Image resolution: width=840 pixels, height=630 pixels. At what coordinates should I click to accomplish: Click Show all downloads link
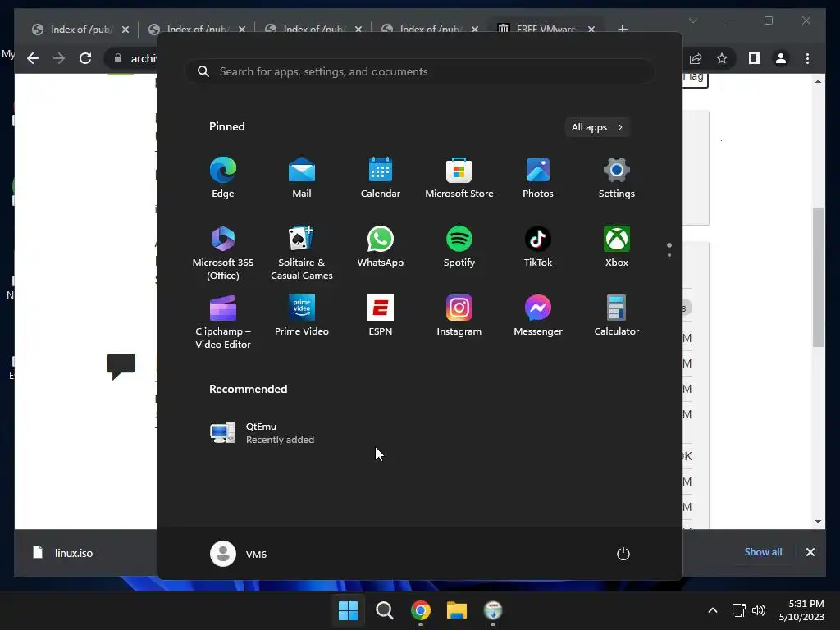tap(763, 552)
